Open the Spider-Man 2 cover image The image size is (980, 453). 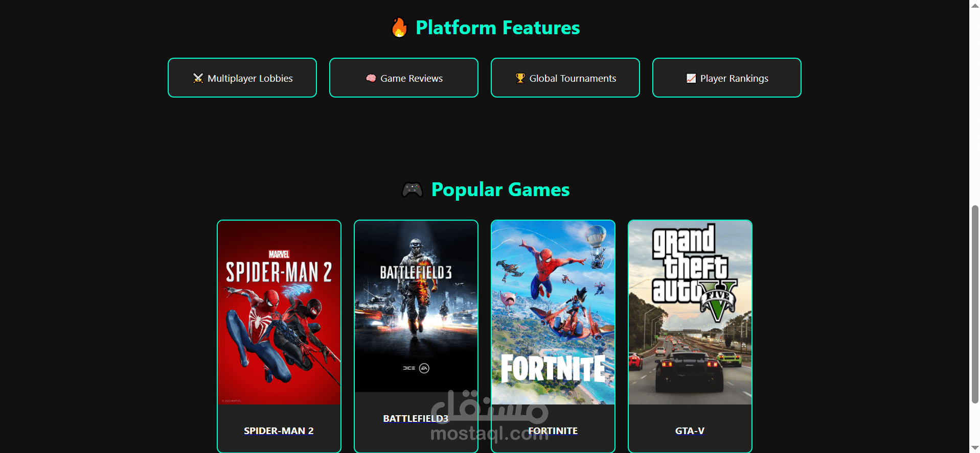(x=279, y=313)
